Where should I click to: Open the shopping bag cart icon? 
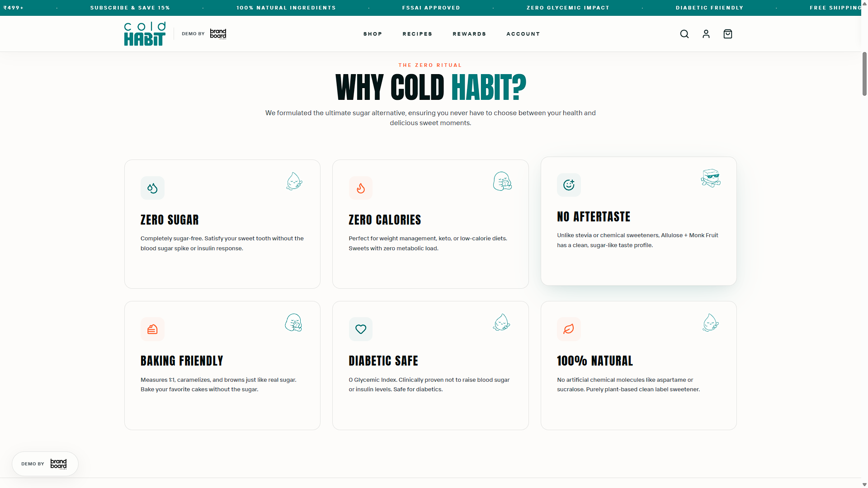tap(728, 34)
